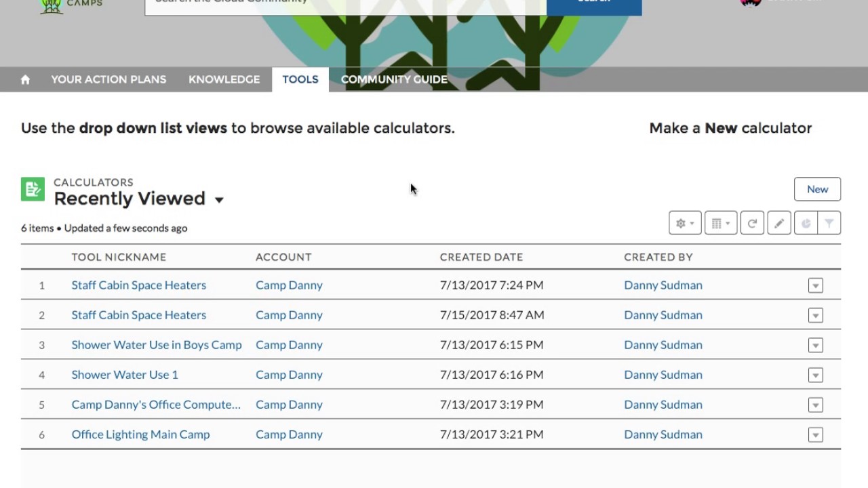Open list view controls gear menu
Image resolution: width=868 pixels, height=488 pixels.
click(684, 223)
